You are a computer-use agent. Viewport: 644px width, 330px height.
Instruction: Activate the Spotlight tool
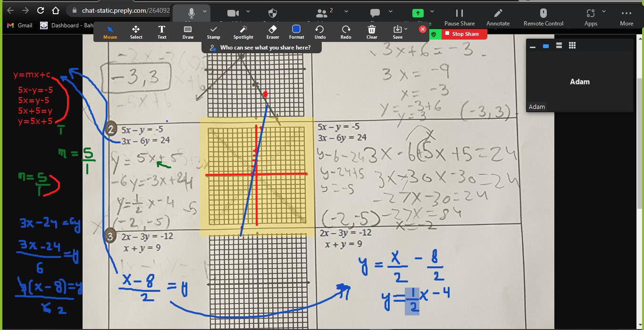coord(243,32)
